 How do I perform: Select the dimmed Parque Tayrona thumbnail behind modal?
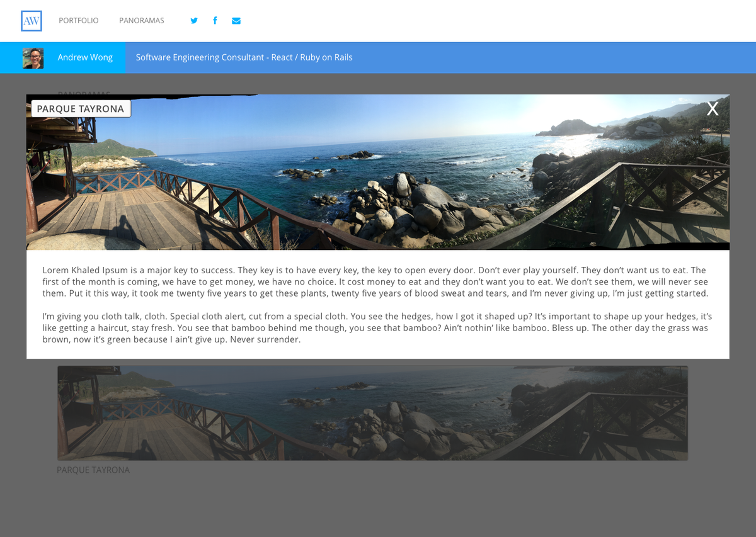pyautogui.click(x=372, y=413)
